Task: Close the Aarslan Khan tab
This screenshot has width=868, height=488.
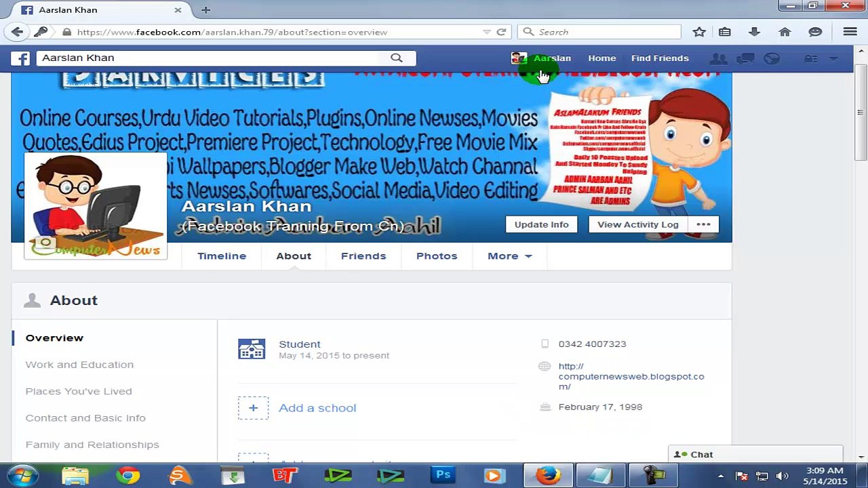Action: [x=178, y=10]
